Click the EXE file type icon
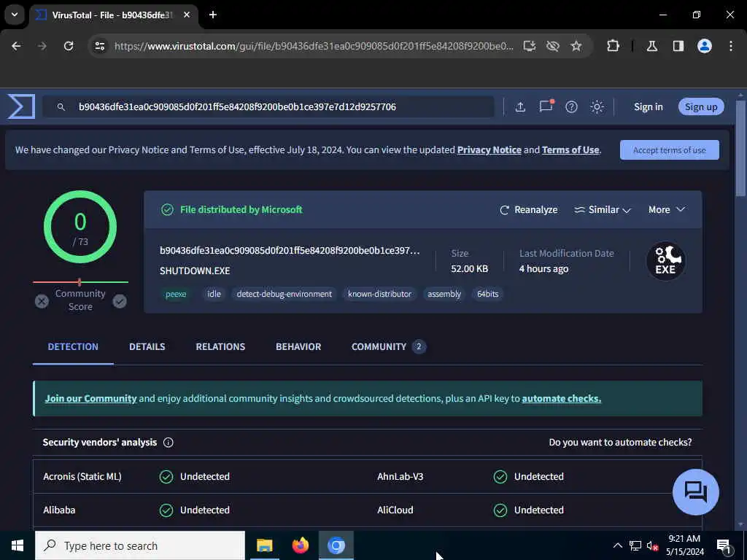This screenshot has height=560, width=747. [x=665, y=261]
